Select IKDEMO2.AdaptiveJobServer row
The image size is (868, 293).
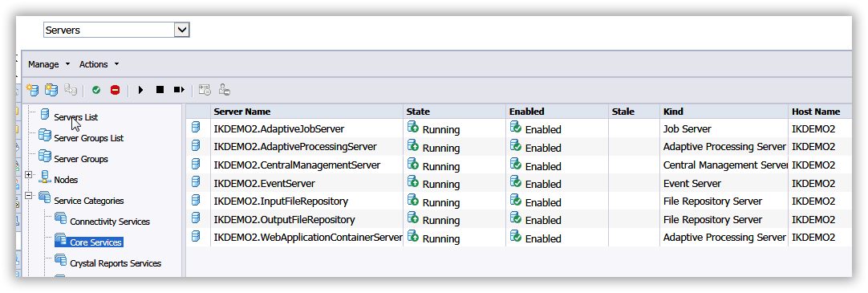[x=519, y=128]
